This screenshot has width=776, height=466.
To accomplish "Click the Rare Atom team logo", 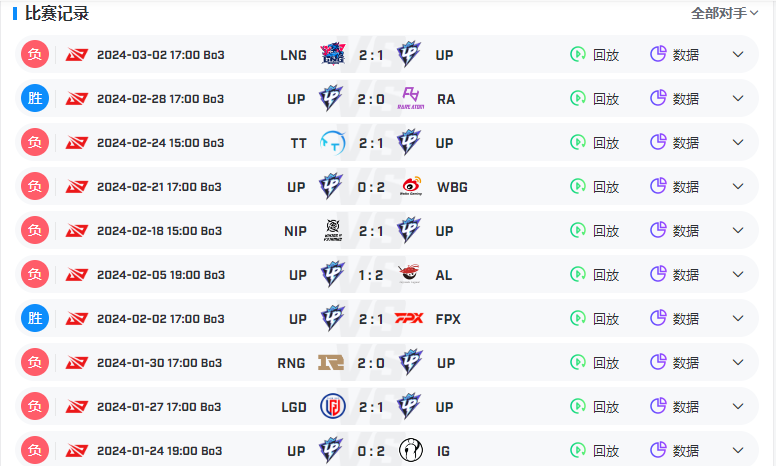I will pos(410,98).
